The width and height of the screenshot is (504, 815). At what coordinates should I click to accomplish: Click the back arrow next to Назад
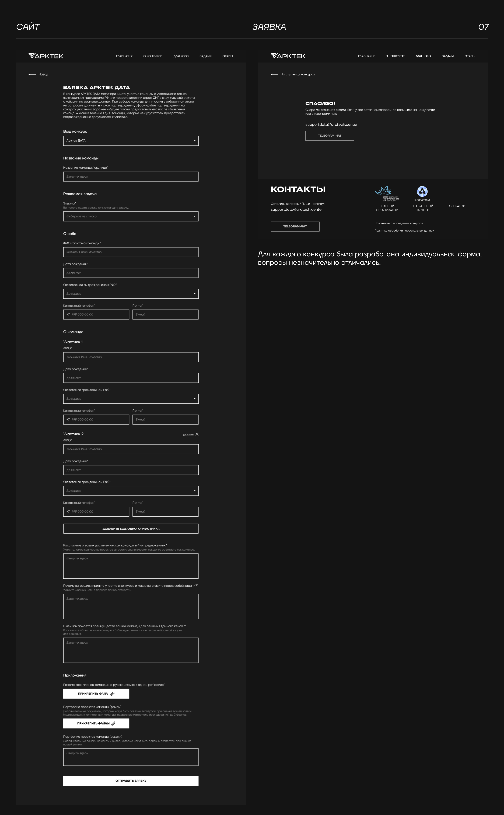[x=32, y=74]
